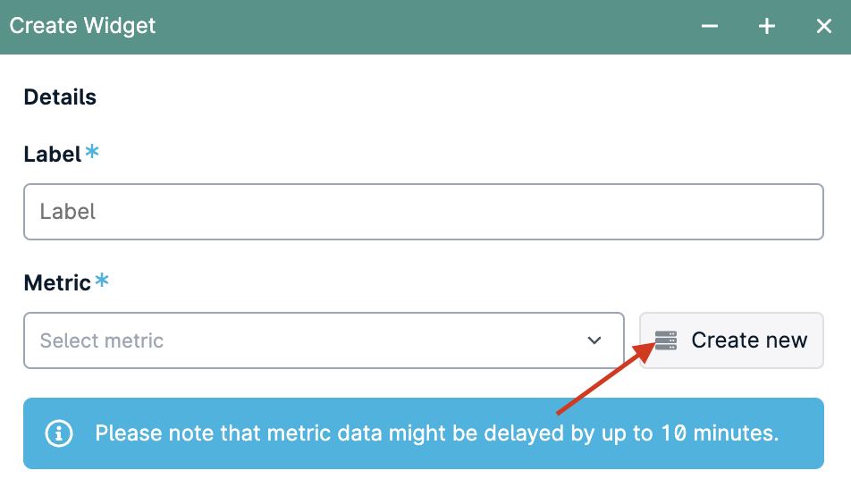The image size is (851, 504).
Task: Click the blue asterisk next to Metric
Action: [102, 280]
